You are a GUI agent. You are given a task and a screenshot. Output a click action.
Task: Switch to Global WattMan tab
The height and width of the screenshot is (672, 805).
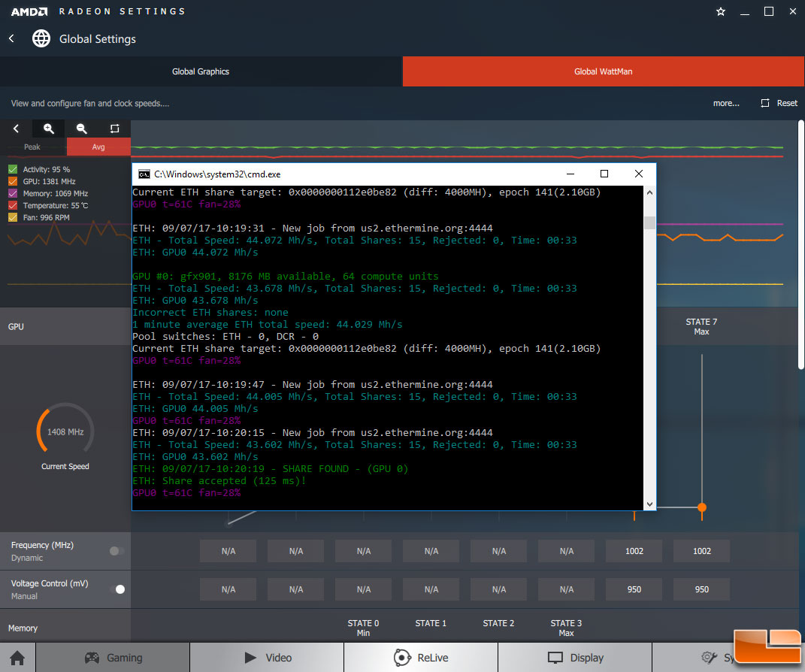604,71
